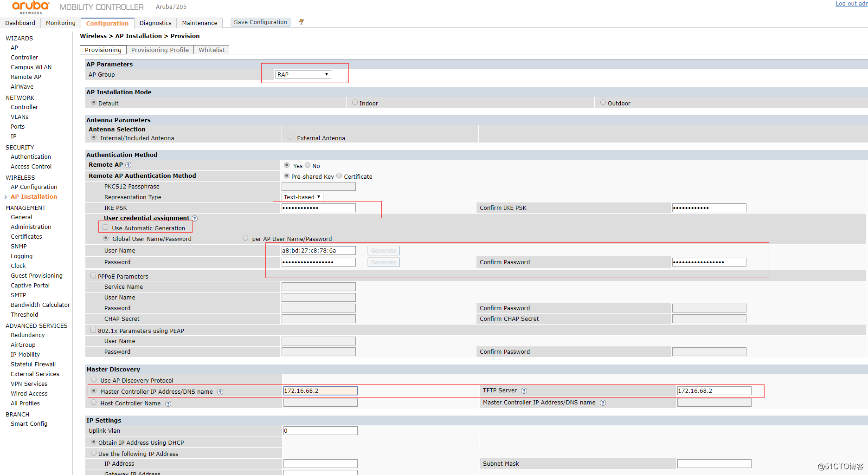The image size is (868, 475).
Task: Click help icon next to TFTP Server
Action: pos(524,390)
